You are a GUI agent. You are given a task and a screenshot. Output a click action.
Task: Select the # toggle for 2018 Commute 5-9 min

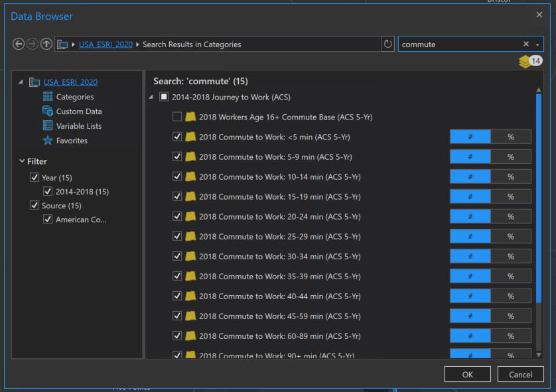pos(470,157)
